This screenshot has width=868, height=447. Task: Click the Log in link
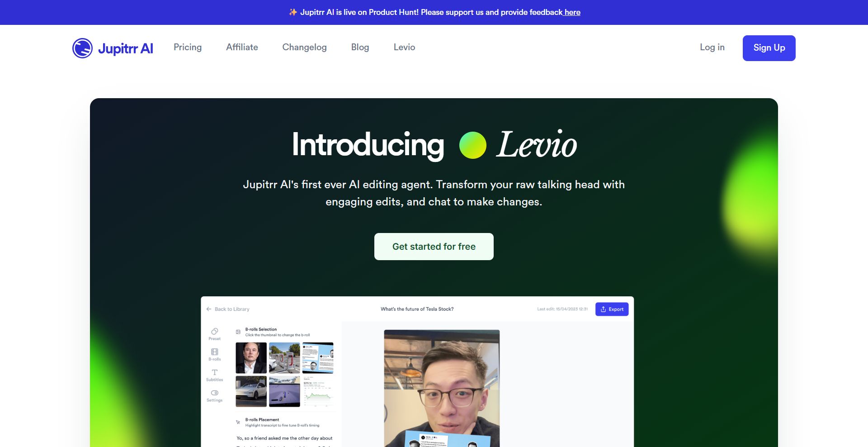pyautogui.click(x=712, y=47)
